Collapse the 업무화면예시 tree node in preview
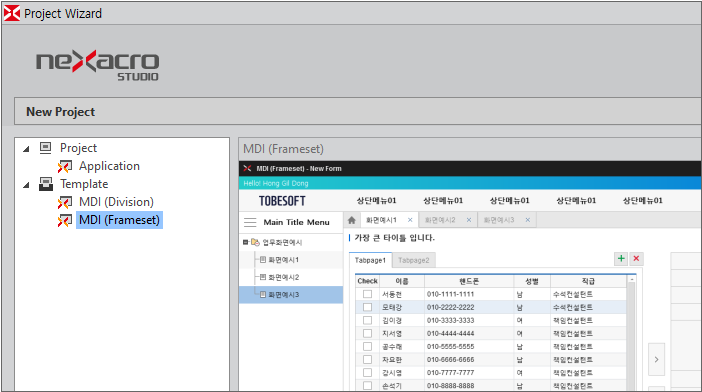 (x=245, y=242)
